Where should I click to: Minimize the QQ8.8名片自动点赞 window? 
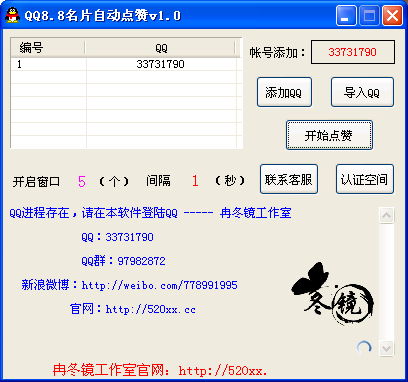click(346, 15)
